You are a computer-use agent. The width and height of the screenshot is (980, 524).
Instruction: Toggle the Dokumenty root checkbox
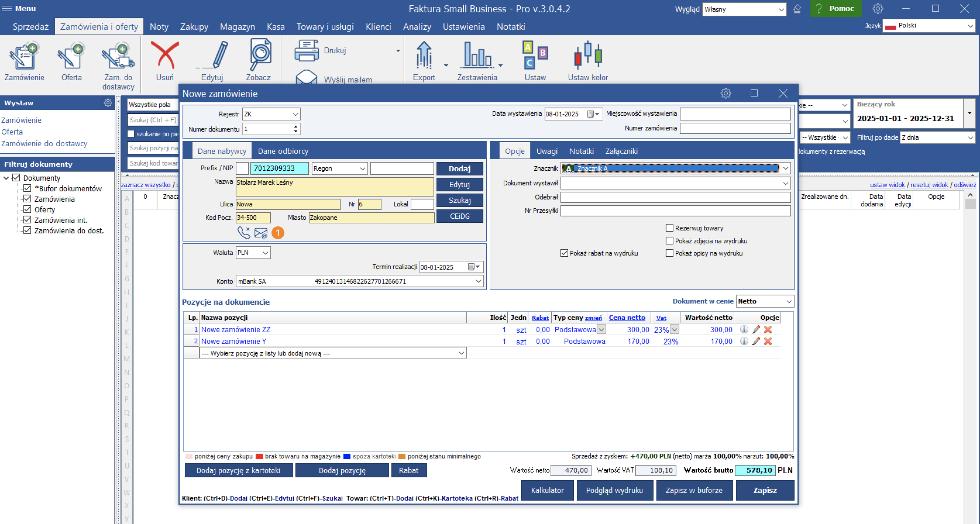point(16,178)
